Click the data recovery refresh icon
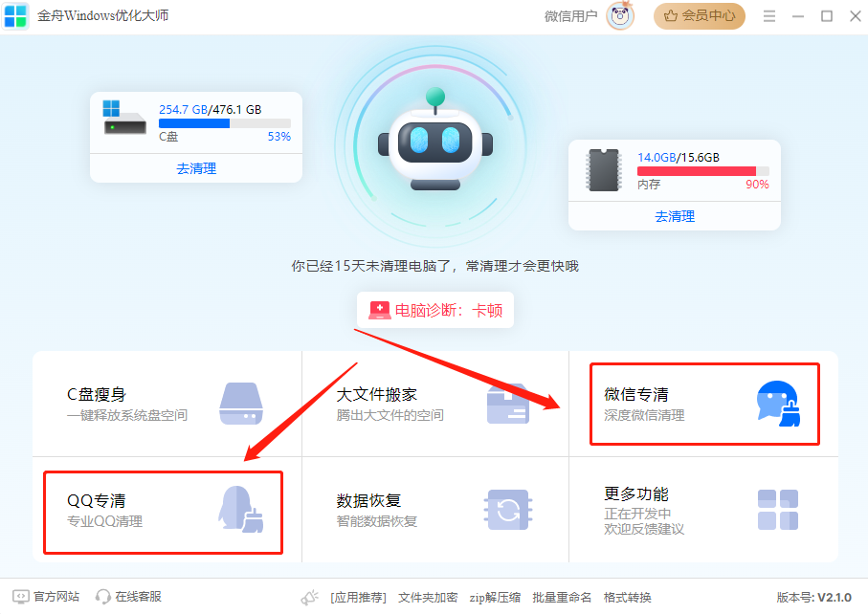 click(x=508, y=510)
